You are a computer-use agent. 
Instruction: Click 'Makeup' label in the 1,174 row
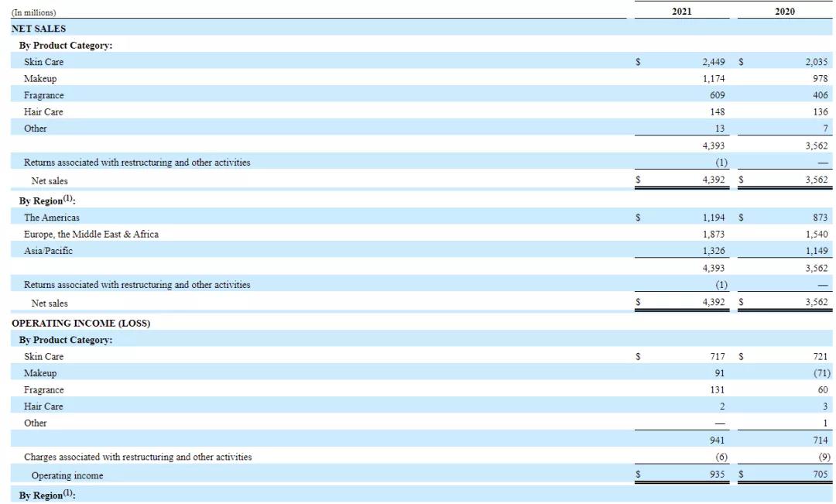[x=40, y=78]
